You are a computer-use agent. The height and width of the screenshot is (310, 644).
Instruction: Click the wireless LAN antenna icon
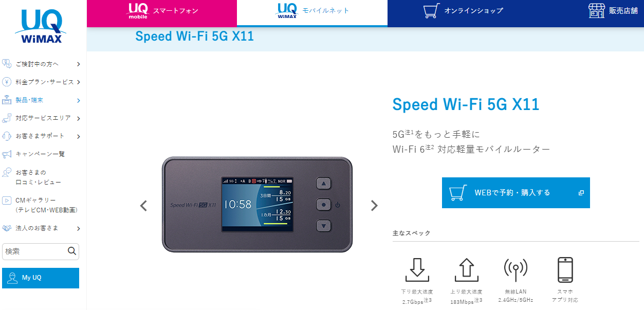[x=516, y=269]
